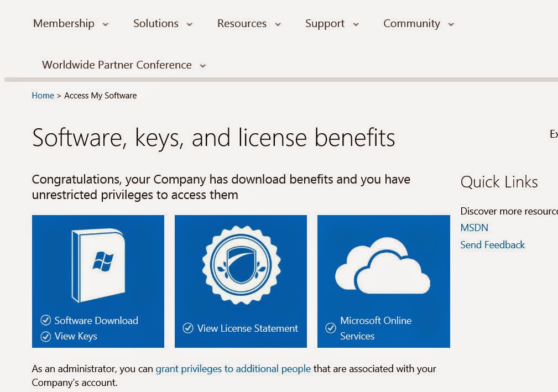Image resolution: width=558 pixels, height=392 pixels.
Task: Click Access My Software breadcrumb text
Action: (100, 95)
